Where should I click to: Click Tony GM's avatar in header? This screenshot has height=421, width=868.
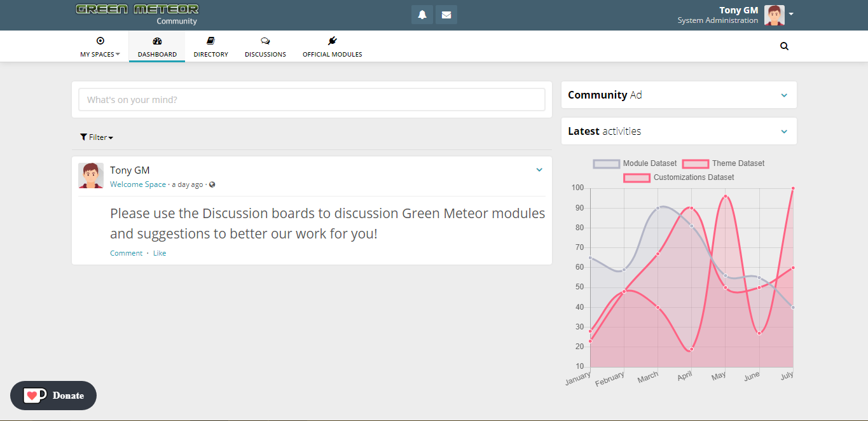point(774,15)
